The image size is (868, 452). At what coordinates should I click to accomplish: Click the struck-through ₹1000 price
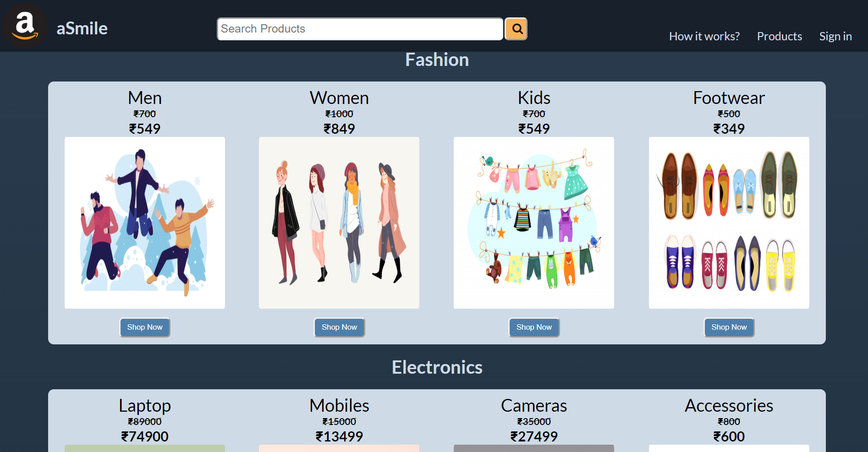point(339,114)
